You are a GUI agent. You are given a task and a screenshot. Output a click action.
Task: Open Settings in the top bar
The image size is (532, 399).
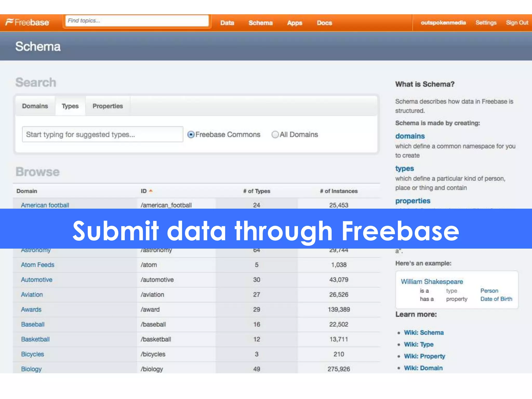point(486,23)
